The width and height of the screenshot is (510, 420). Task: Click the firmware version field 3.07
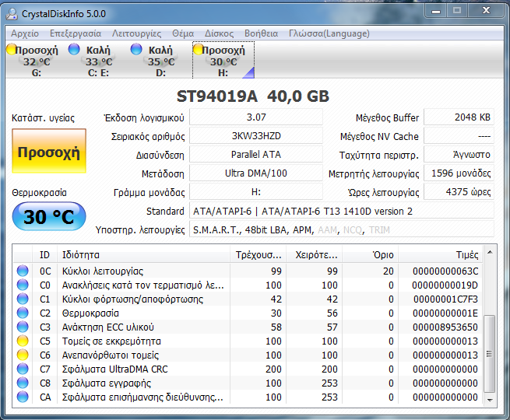pyautogui.click(x=256, y=117)
